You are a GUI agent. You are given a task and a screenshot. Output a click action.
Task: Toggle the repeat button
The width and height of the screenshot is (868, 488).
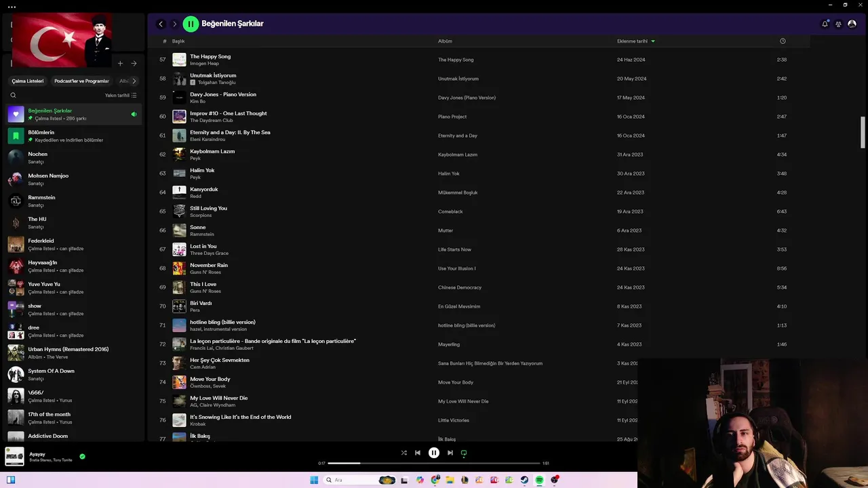[x=464, y=453]
